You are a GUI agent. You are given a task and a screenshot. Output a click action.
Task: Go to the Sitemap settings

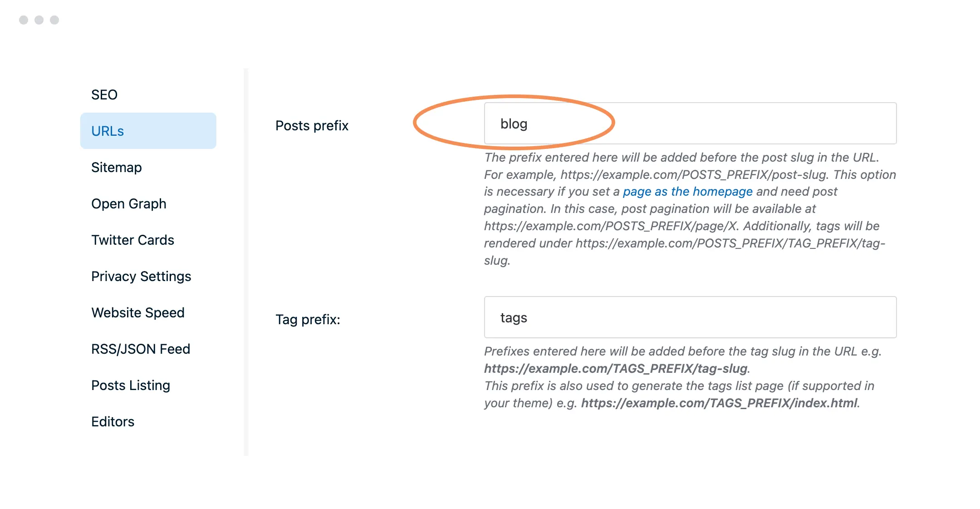117,168
